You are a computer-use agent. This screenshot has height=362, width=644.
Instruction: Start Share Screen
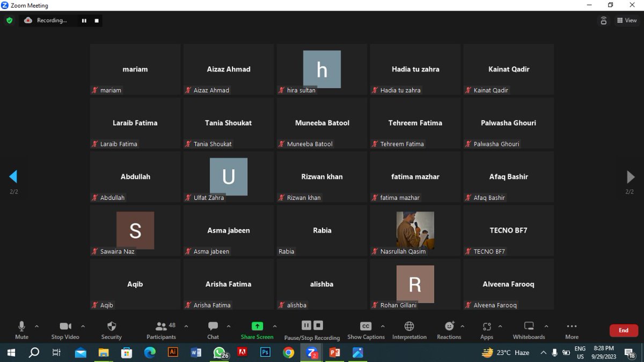(257, 330)
